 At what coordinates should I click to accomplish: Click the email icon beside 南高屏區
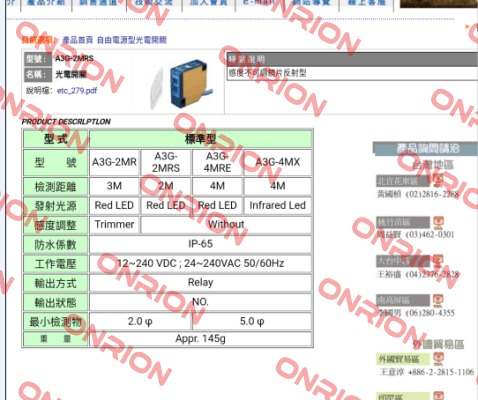coord(438,300)
